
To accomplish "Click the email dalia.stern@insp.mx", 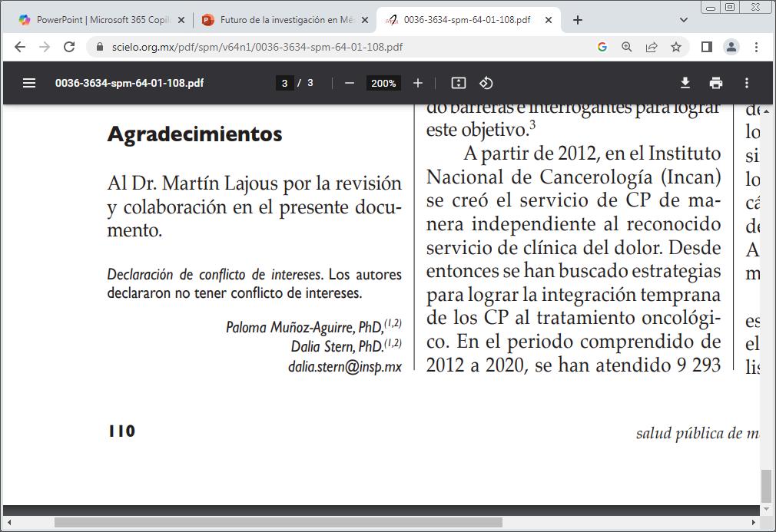I will click(x=345, y=366).
